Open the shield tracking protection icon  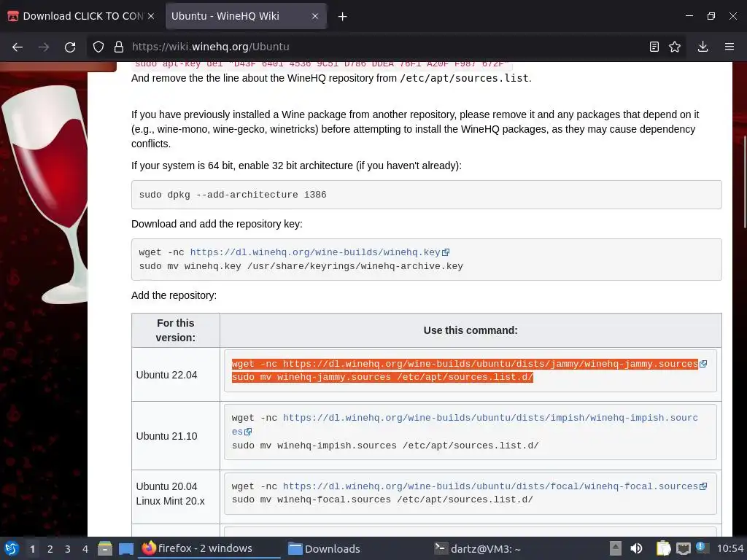(x=98, y=47)
